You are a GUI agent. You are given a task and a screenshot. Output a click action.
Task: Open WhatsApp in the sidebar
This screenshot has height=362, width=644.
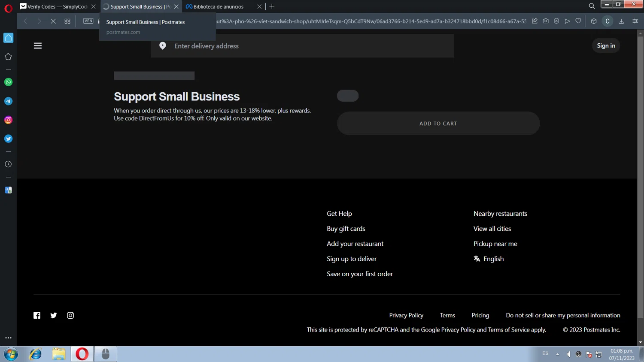pyautogui.click(x=8, y=82)
